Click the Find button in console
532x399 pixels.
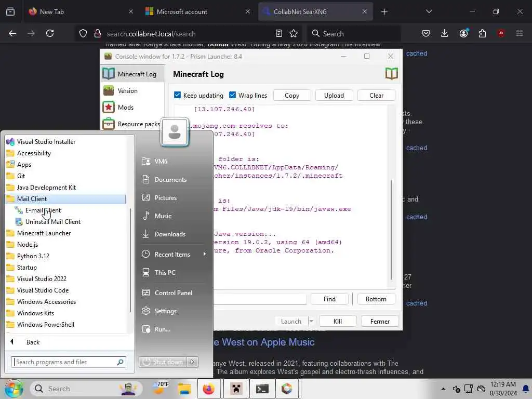point(329,299)
